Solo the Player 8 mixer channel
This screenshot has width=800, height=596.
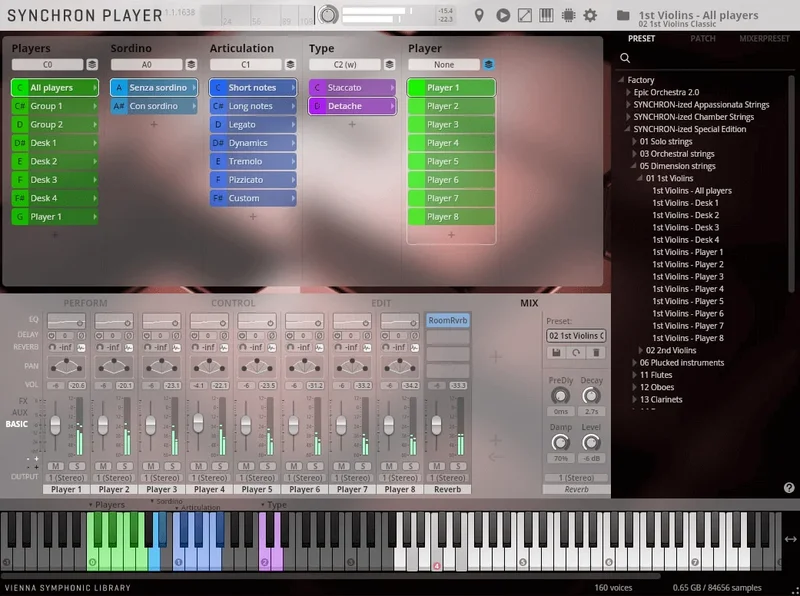(x=411, y=466)
